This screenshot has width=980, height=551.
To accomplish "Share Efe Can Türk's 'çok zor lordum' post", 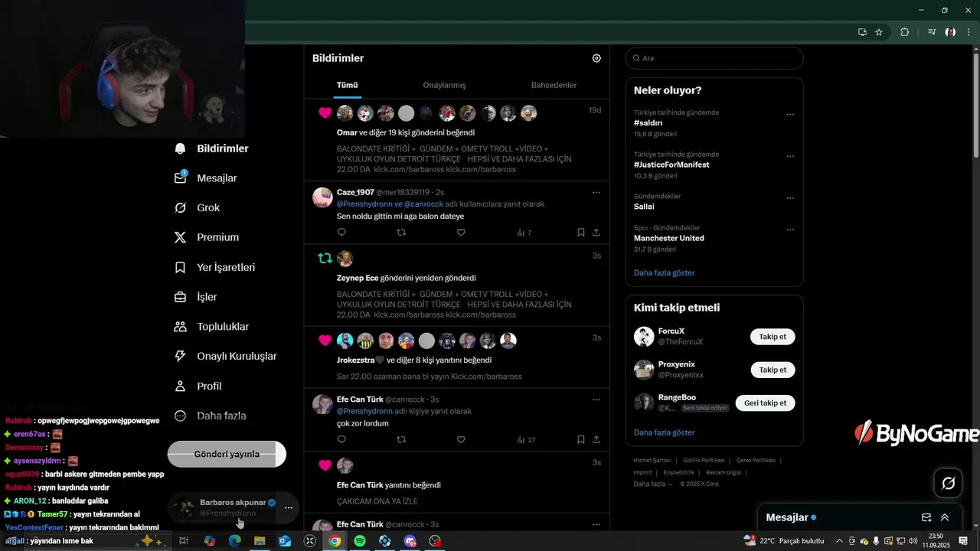I will 596,439.
